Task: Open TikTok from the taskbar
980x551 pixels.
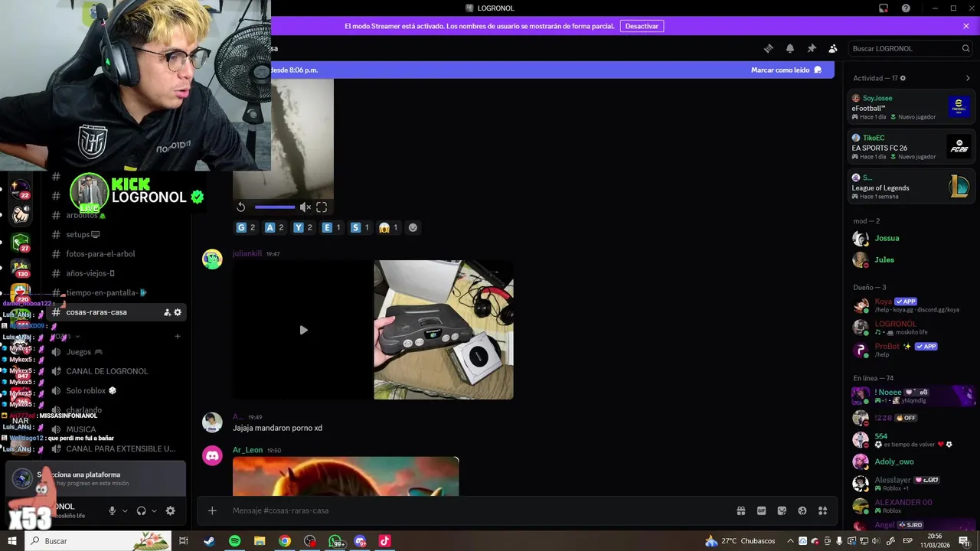Action: (x=385, y=541)
